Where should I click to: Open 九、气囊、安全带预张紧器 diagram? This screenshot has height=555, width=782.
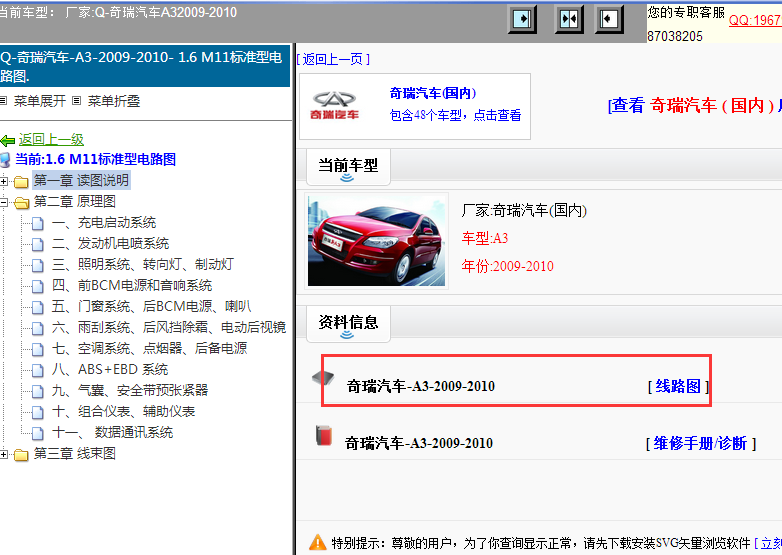130,390
